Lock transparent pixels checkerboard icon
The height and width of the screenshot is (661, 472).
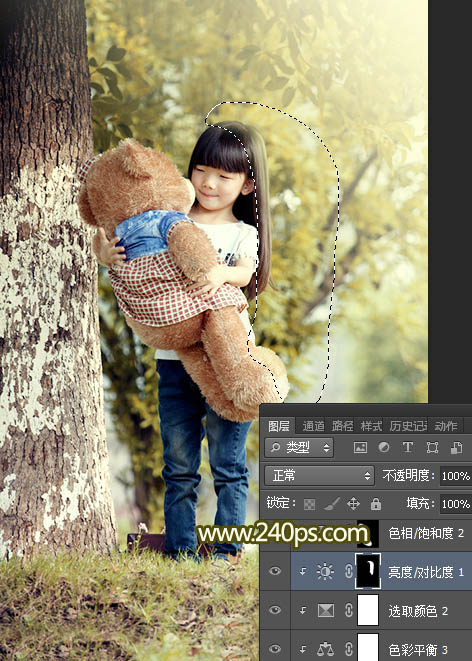[310, 504]
